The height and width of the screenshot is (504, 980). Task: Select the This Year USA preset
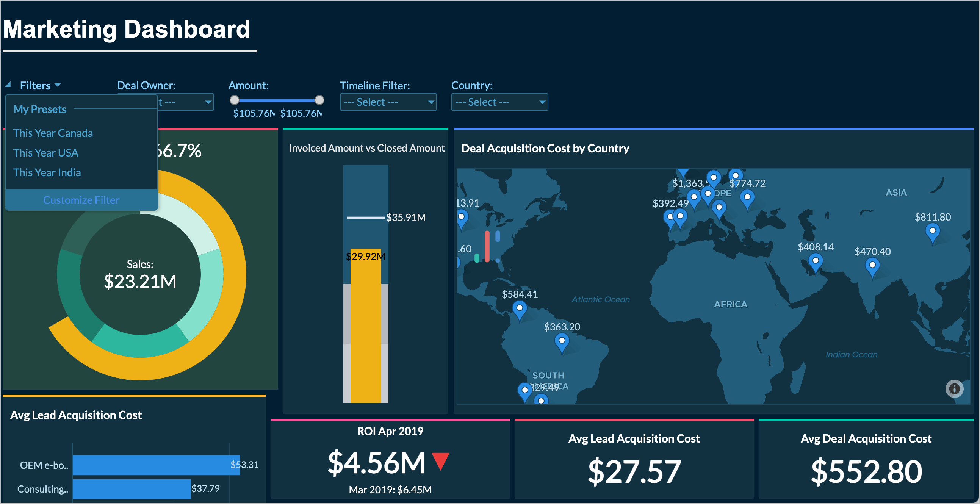[45, 153]
